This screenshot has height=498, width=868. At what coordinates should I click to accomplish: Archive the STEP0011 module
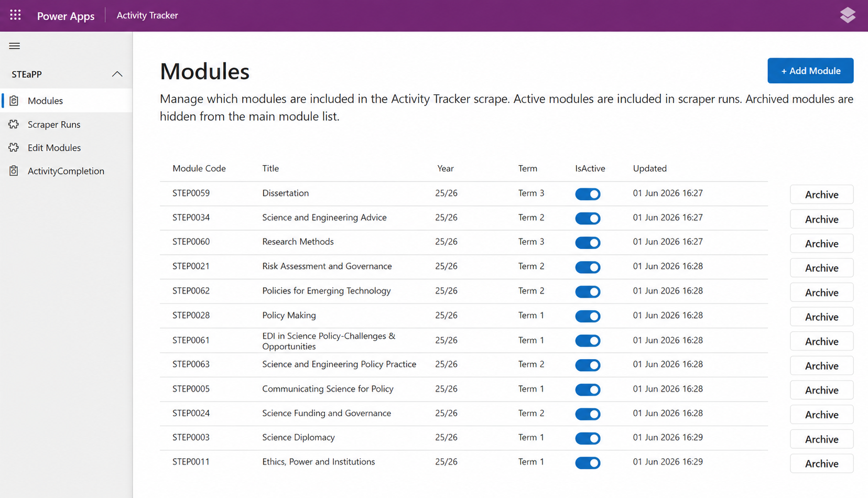click(x=821, y=464)
